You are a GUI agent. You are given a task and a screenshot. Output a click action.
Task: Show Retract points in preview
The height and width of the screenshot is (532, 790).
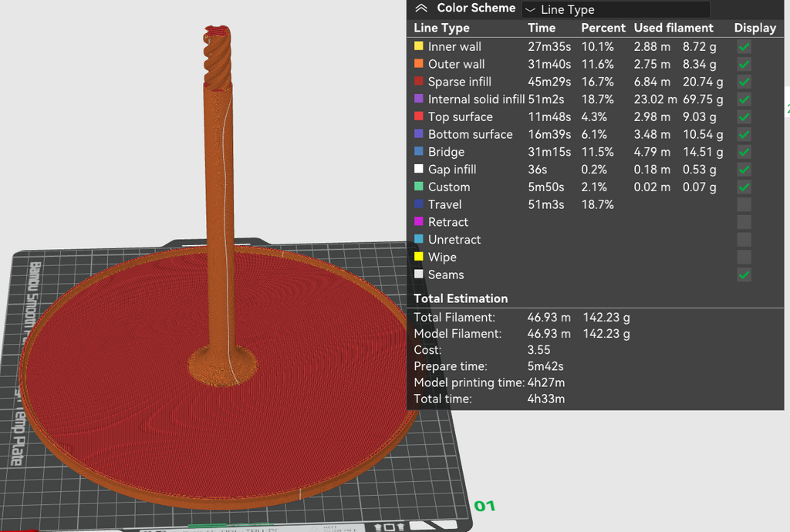[744, 223]
